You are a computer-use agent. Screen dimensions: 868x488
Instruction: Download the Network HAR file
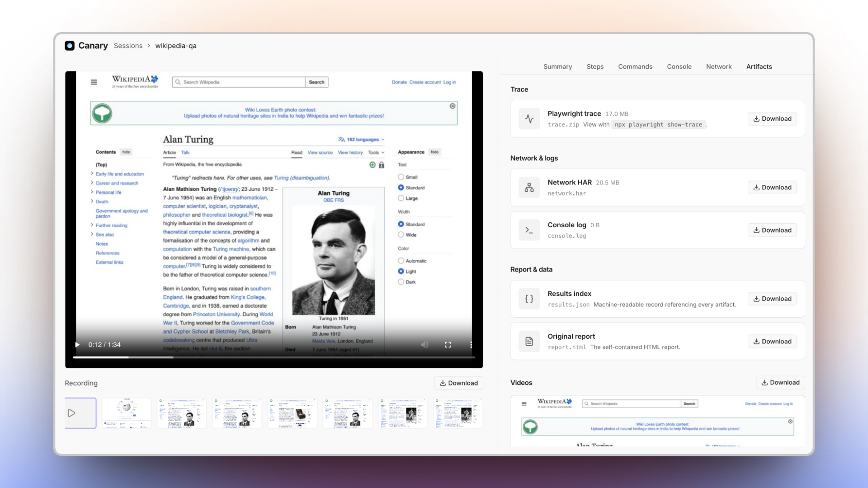(x=772, y=188)
